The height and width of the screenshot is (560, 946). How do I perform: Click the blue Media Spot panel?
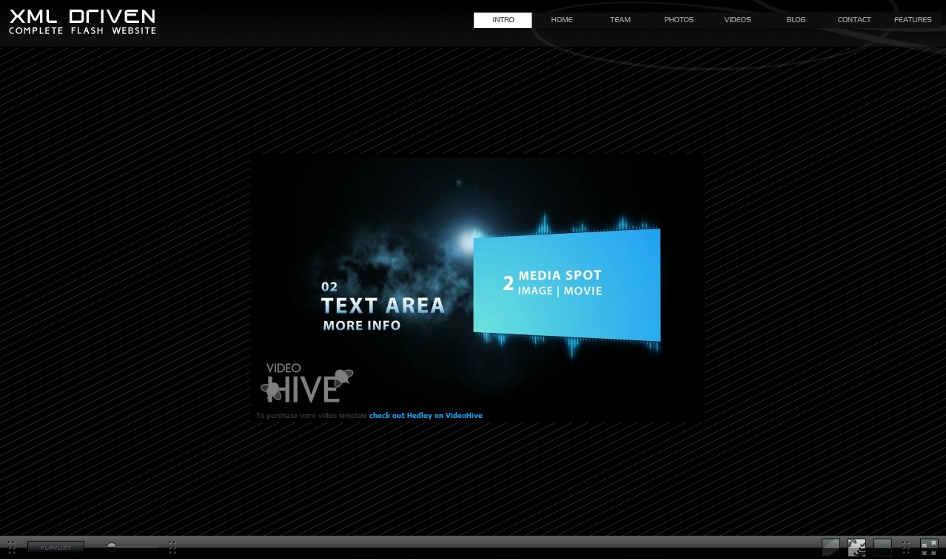(567, 285)
